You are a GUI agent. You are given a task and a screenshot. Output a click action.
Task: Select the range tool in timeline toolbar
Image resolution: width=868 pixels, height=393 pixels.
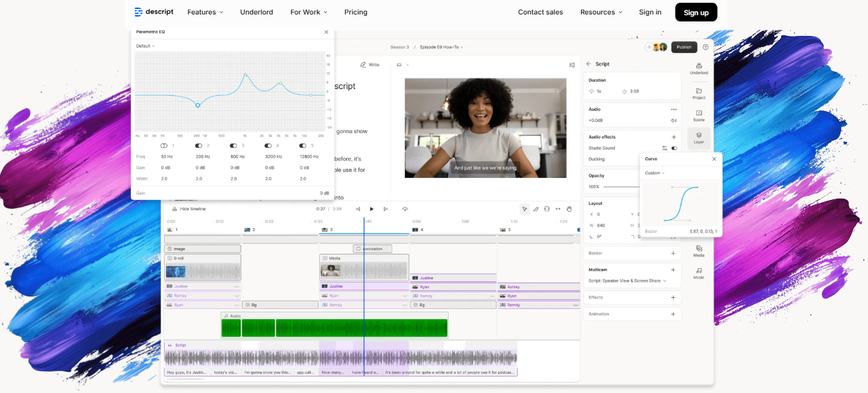coord(547,209)
